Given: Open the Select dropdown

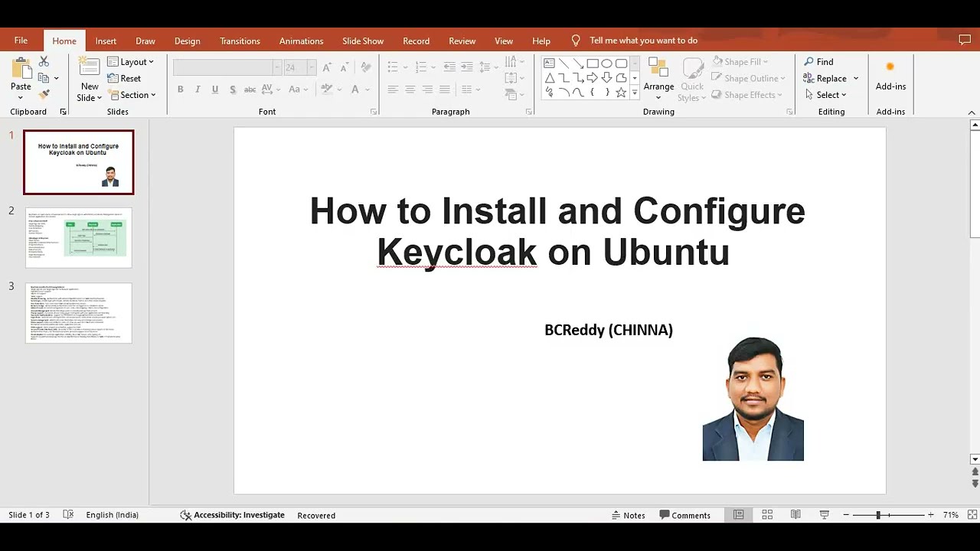Looking at the screenshot, I should coord(825,95).
